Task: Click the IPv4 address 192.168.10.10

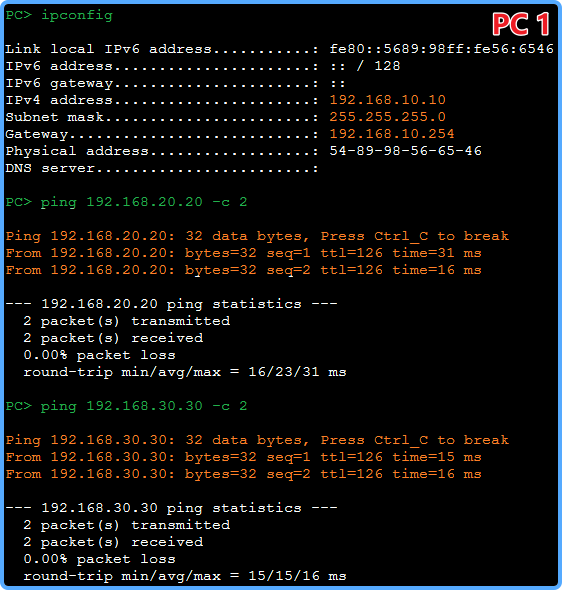Action: (387, 100)
